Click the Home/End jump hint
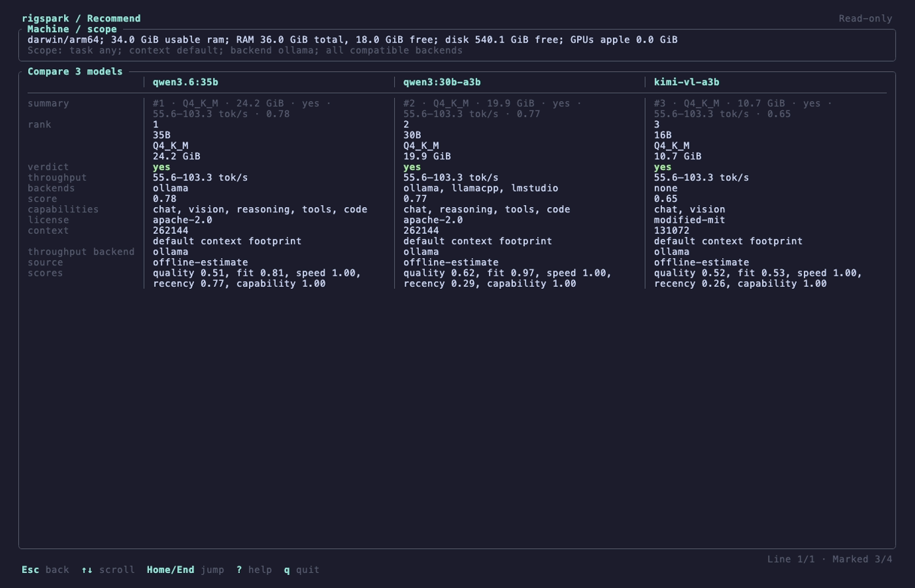 [x=185, y=570]
